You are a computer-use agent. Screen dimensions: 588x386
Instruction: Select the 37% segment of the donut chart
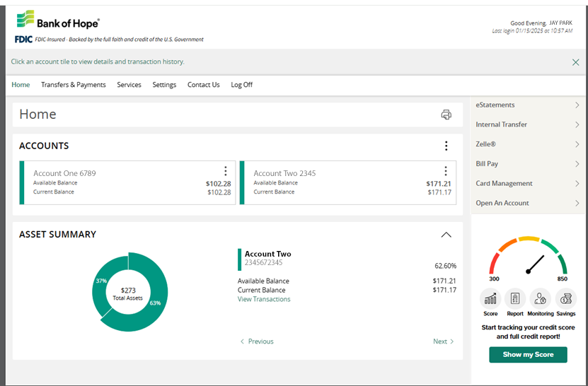point(101,281)
